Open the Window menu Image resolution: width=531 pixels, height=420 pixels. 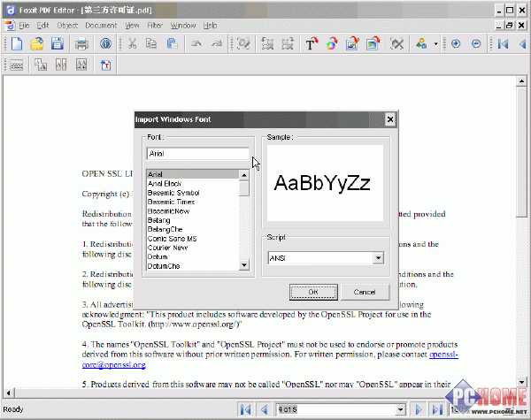(x=183, y=26)
